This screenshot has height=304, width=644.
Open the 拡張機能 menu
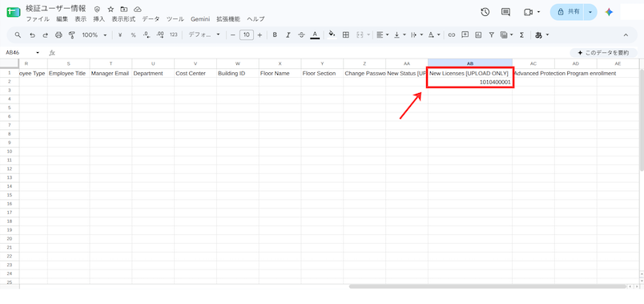point(228,19)
